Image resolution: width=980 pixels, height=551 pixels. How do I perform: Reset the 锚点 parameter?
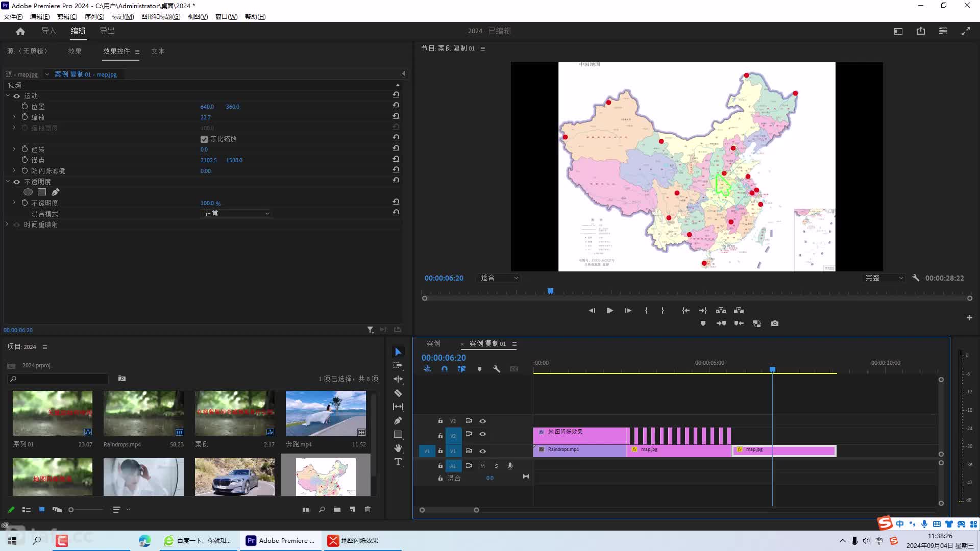[396, 159]
